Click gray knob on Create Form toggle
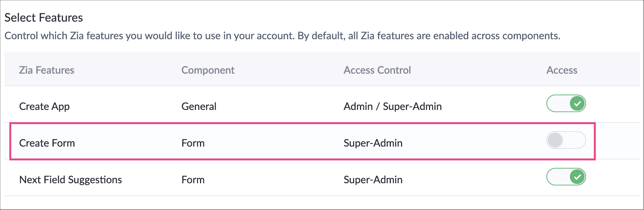 coord(555,140)
